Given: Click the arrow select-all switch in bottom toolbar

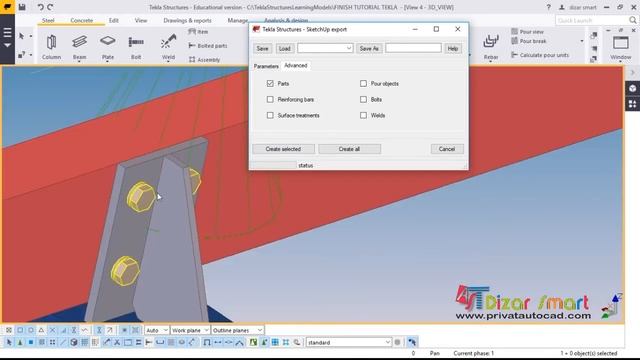Looking at the screenshot, I should pos(9,342).
